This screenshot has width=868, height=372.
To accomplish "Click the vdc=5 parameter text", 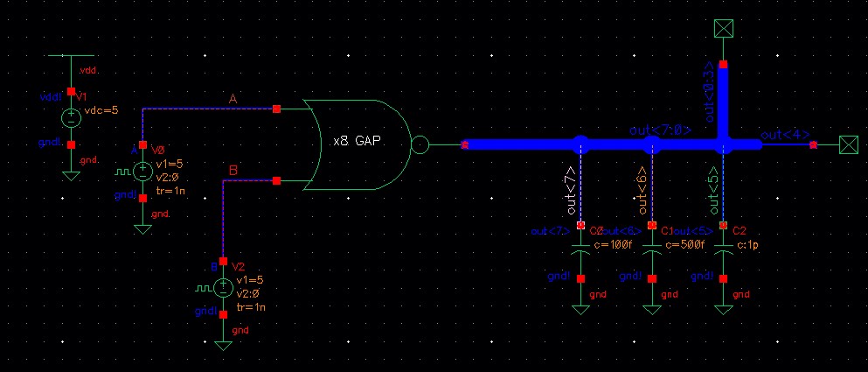I will coord(101,110).
